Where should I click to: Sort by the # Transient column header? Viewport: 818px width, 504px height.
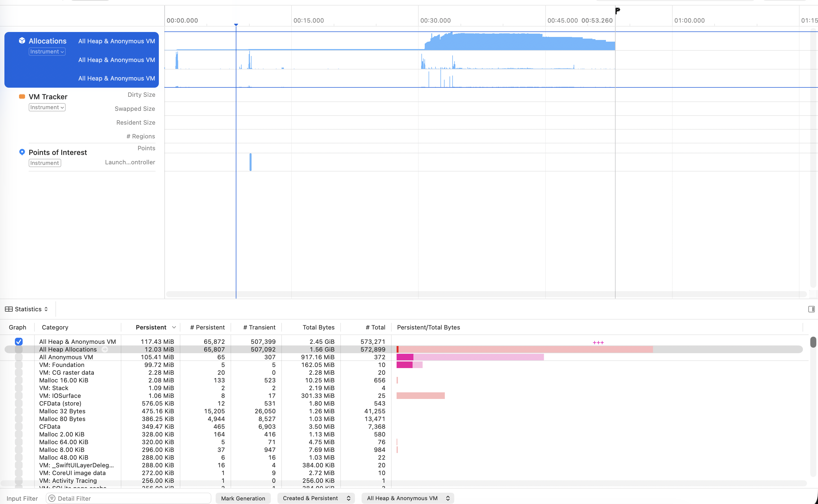click(x=259, y=327)
